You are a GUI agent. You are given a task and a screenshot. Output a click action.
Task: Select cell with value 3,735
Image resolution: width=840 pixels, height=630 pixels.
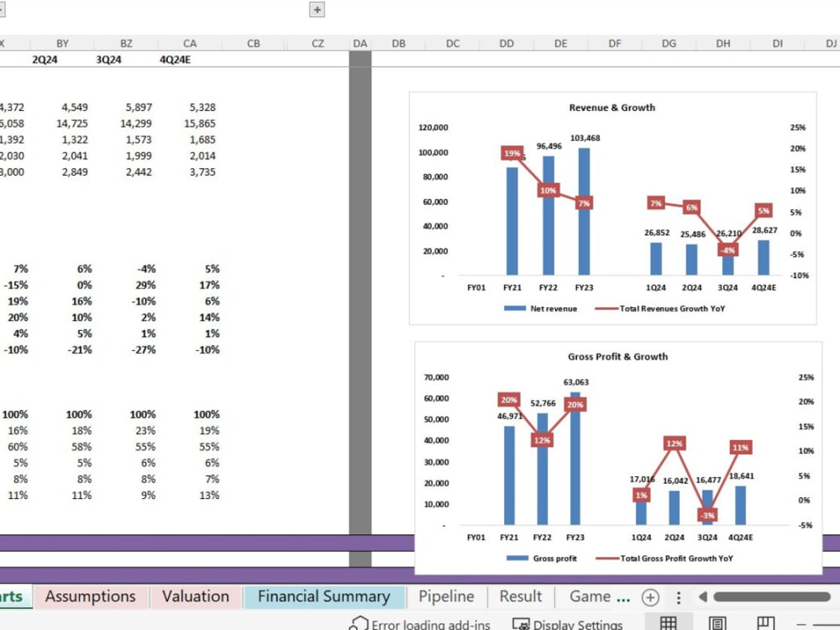click(x=190, y=171)
